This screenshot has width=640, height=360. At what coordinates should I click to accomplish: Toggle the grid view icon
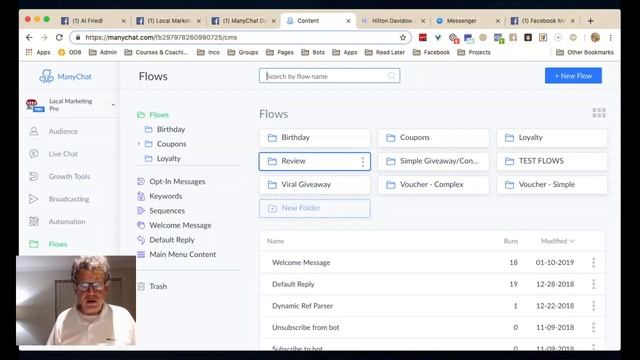tap(599, 113)
